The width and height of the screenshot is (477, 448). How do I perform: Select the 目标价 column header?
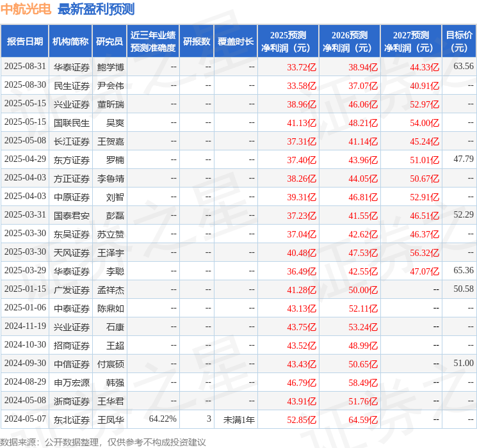point(459,42)
